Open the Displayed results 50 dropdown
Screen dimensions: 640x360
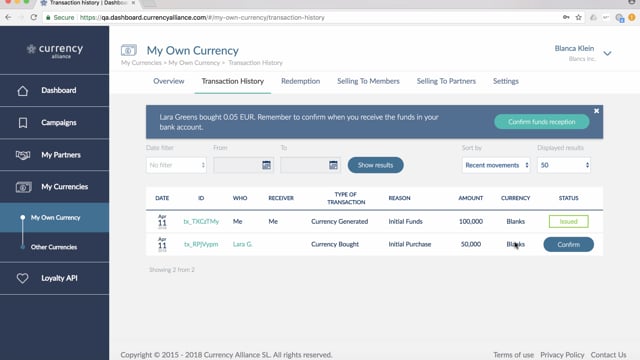pyautogui.click(x=564, y=165)
